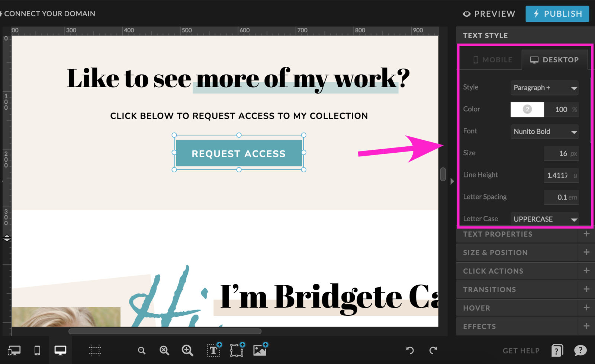Click the Publish button

coord(557,14)
